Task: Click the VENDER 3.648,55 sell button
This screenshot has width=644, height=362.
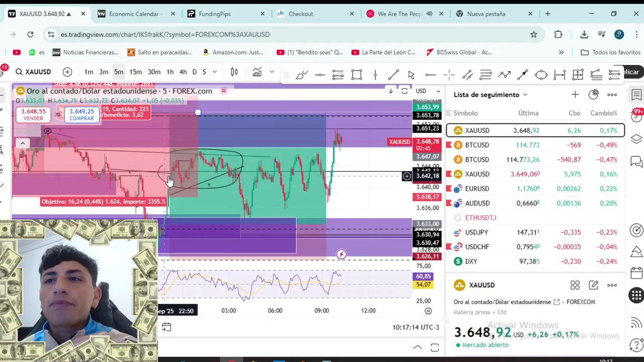Action: tap(33, 115)
